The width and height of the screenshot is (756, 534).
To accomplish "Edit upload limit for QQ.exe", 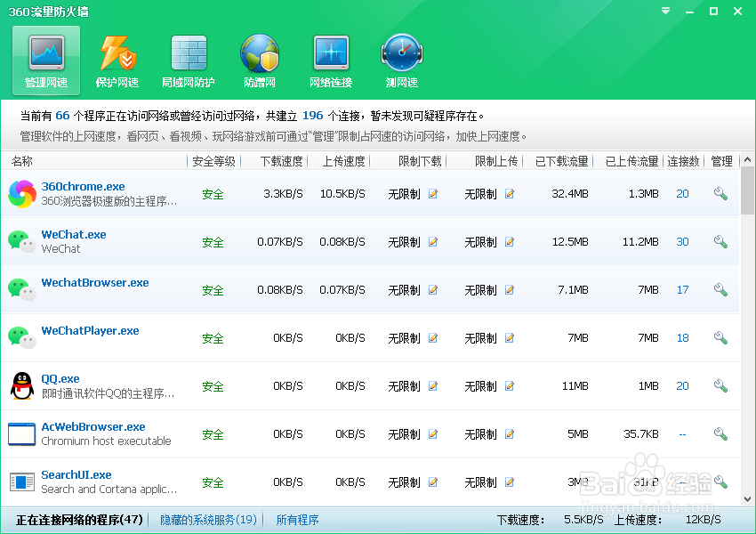I will click(509, 386).
